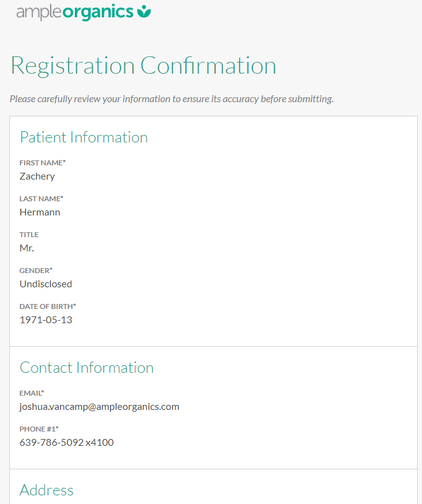
Task: Select the italic review instructions text
Action: click(x=171, y=99)
